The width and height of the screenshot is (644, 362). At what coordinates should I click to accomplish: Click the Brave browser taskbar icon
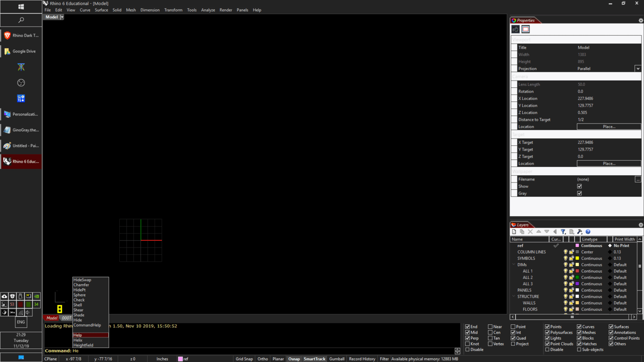pyautogui.click(x=7, y=35)
